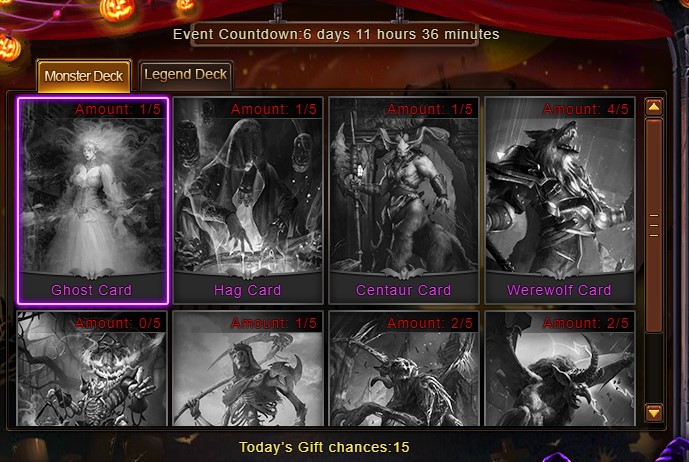Switch to the Monster Deck tab

(83, 76)
